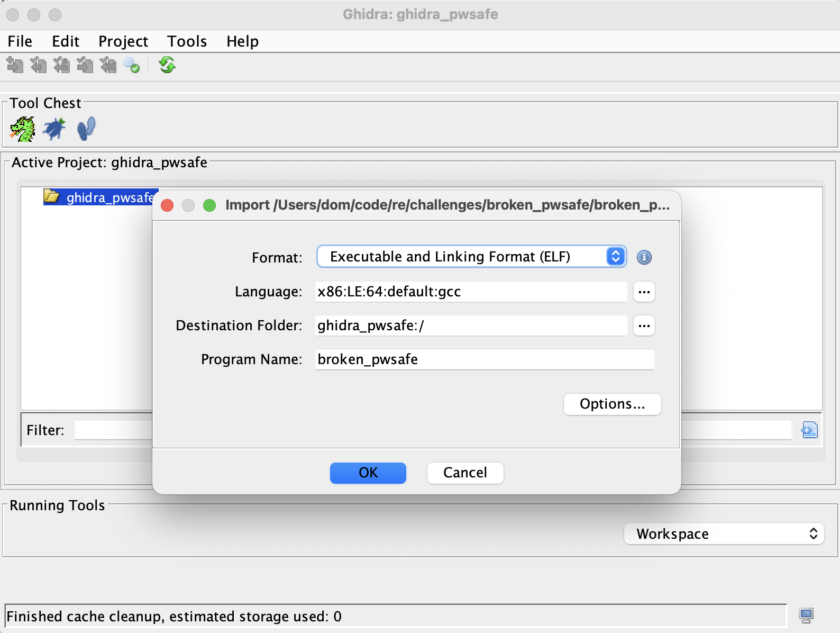Launch the Debugger bug tool
This screenshot has width=840, height=633.
[x=54, y=129]
